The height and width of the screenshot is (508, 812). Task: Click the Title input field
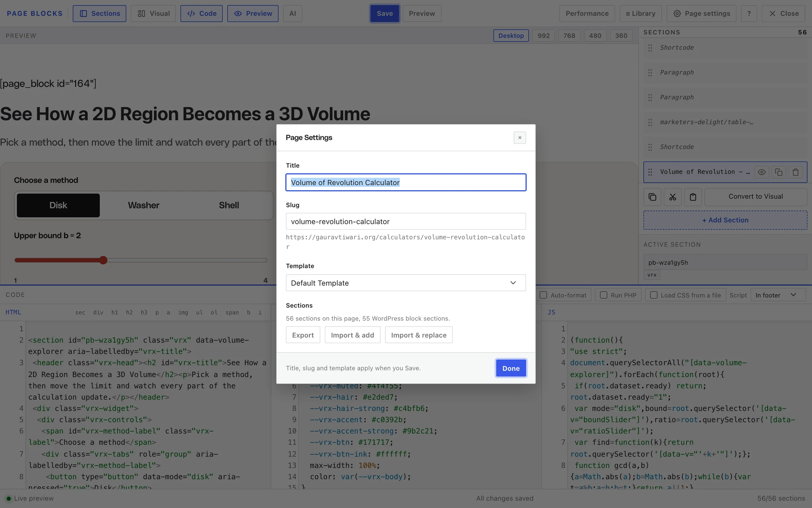406,183
